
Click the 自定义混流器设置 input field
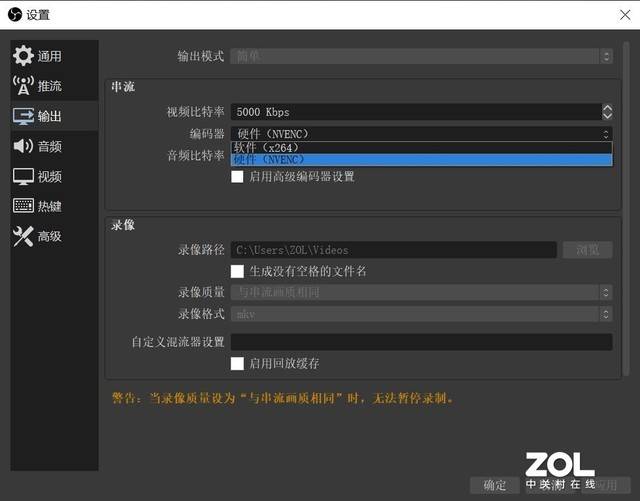pyautogui.click(x=421, y=342)
